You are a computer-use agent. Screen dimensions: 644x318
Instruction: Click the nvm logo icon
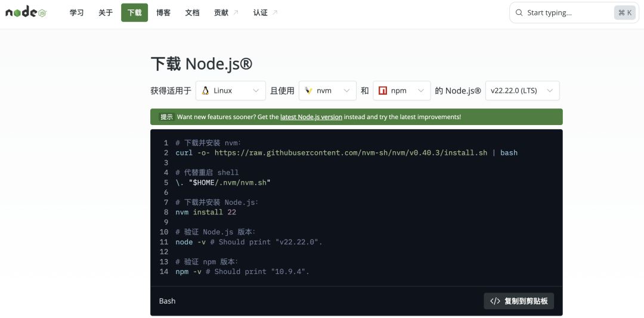click(x=308, y=91)
